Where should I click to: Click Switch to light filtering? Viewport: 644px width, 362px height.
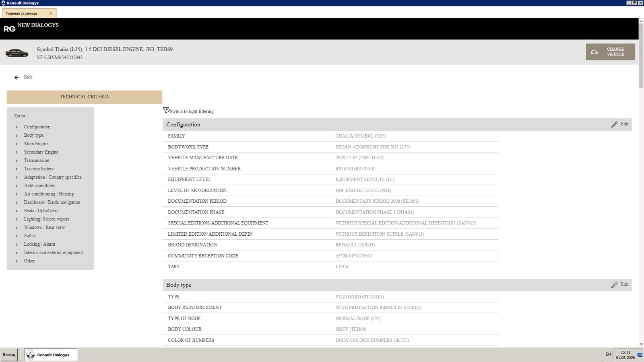pos(192,111)
